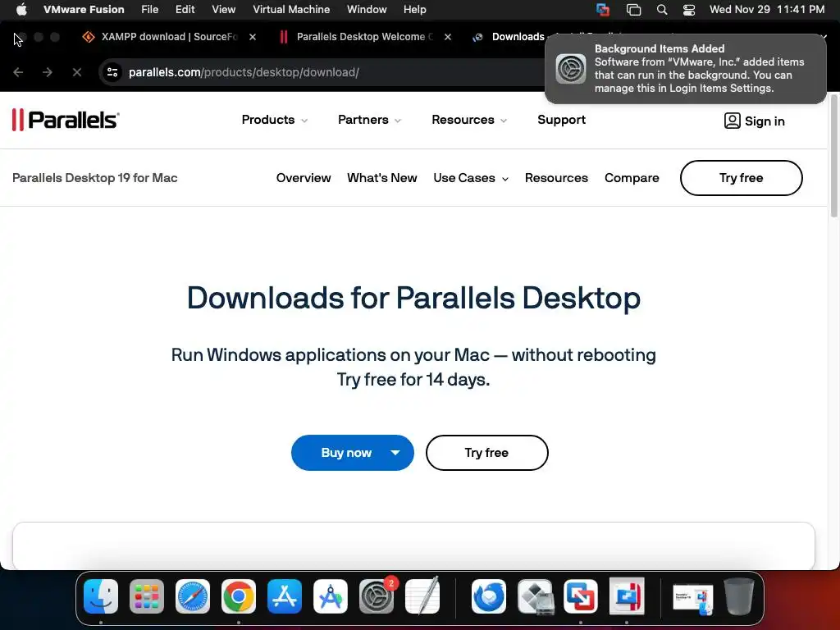Screen dimensions: 840x630
Task: Click Try free below the headline
Action: (x=486, y=453)
